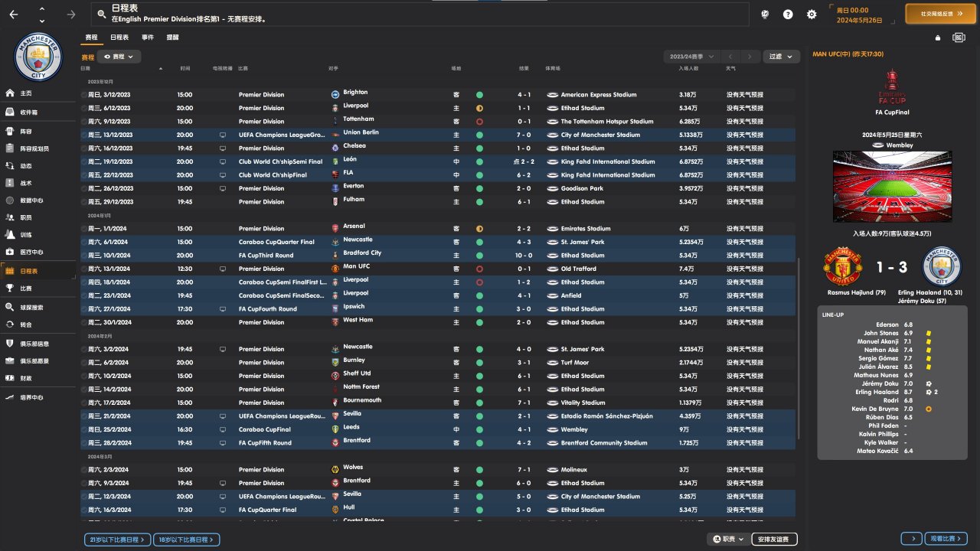The height and width of the screenshot is (551, 980).
Task: Go to next season with right chevron
Action: [751, 57]
